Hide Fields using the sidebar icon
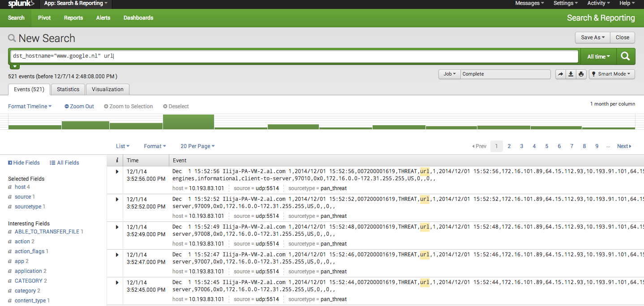Screen dimensions: 644x306 [x=24, y=162]
